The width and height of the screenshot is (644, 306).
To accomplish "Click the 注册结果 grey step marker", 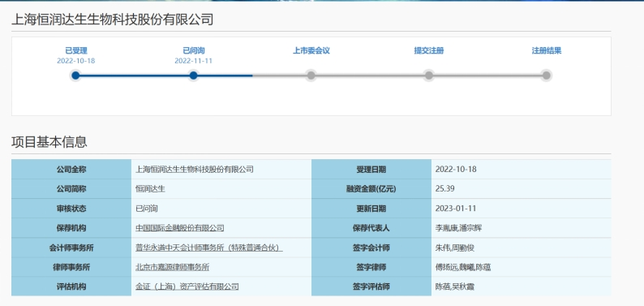I will [546, 75].
